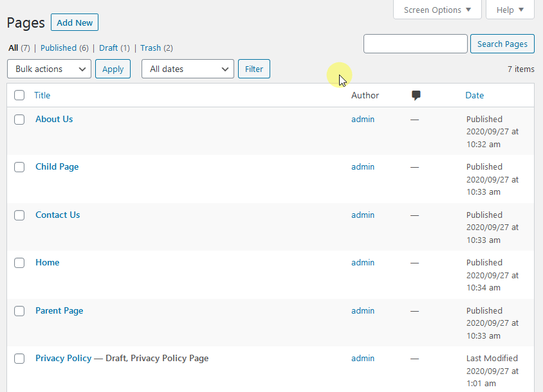This screenshot has height=392, width=543.
Task: Apply the selected bulk action
Action: 113,69
